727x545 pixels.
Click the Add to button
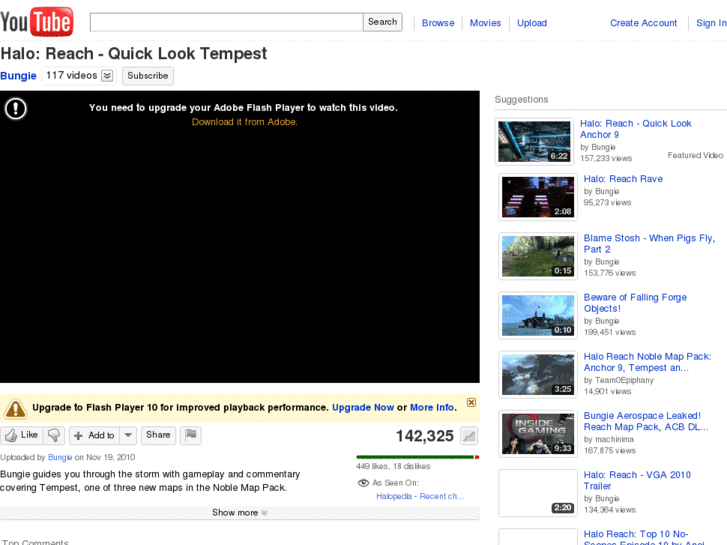coord(95,435)
